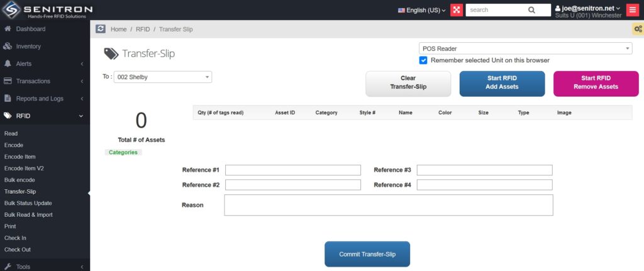Click the Dashboard home icon in sidebar
This screenshot has height=271, width=644.
tap(8, 29)
